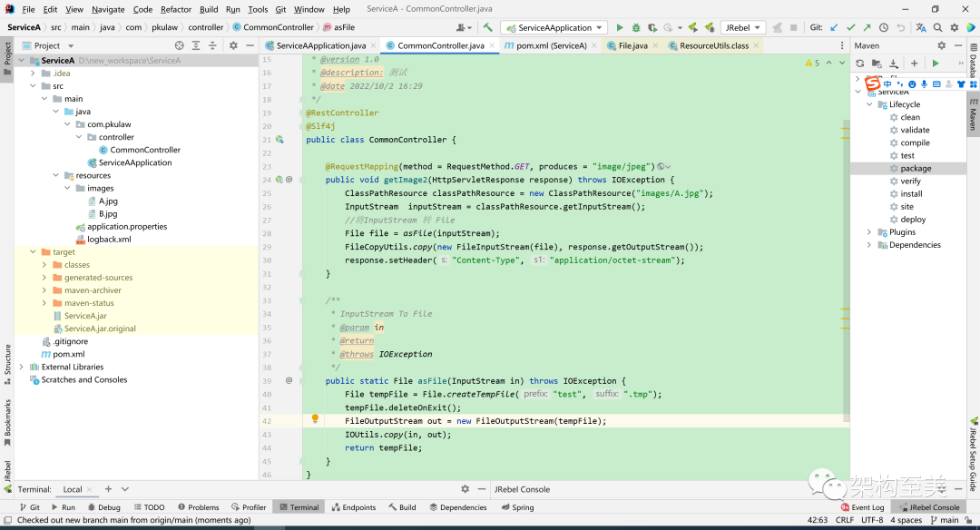
Task: Click the Git update project arrow
Action: click(835, 28)
